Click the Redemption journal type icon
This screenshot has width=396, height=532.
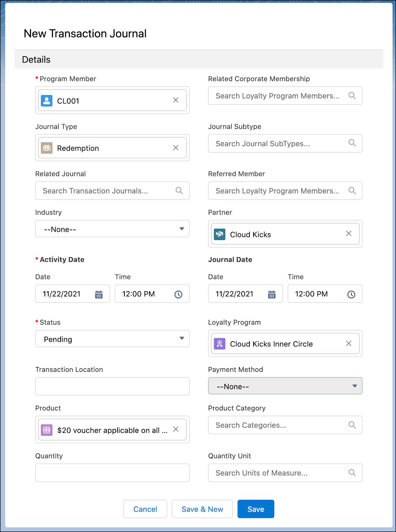47,148
